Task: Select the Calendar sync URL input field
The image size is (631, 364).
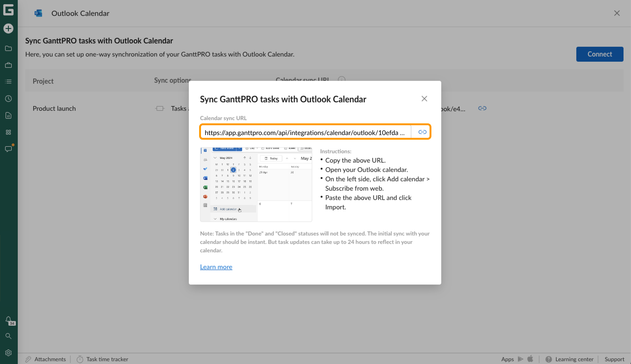Action: click(x=305, y=132)
